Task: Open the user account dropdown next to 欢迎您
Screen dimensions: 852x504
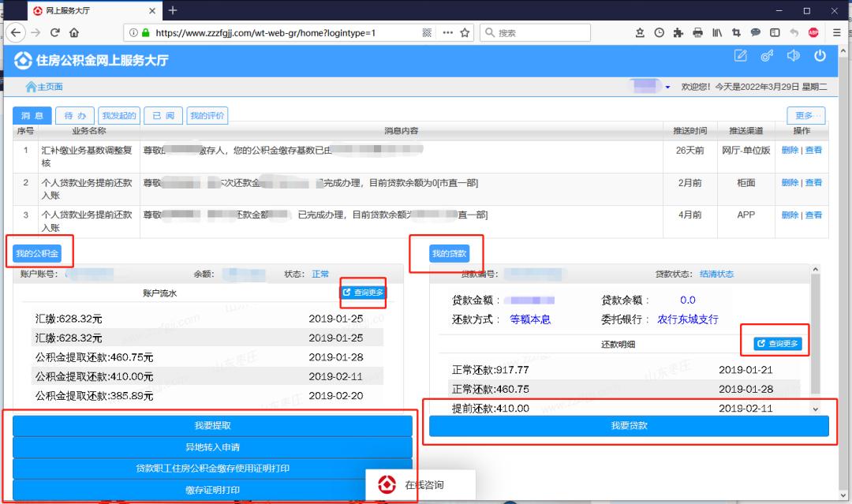Action: (669, 87)
